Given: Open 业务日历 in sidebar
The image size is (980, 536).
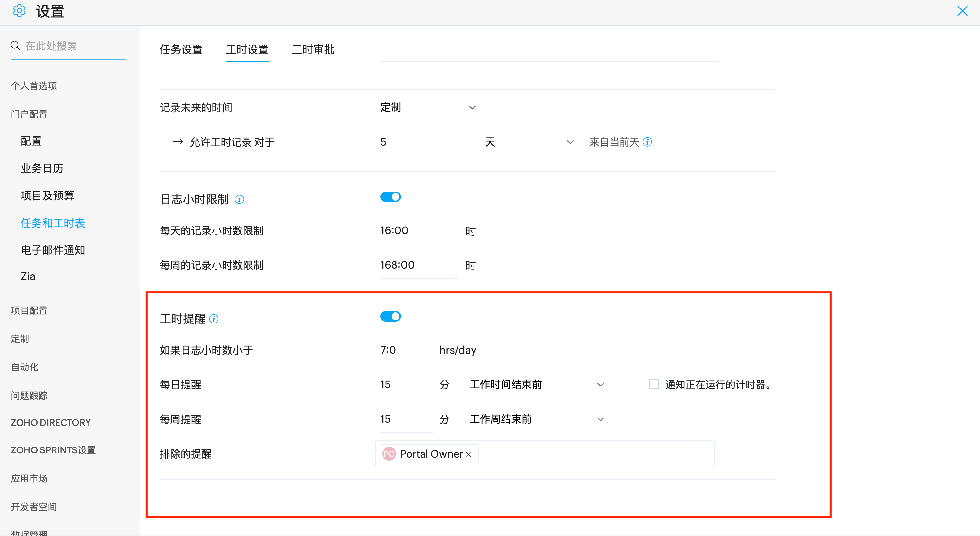Looking at the screenshot, I should (42, 168).
